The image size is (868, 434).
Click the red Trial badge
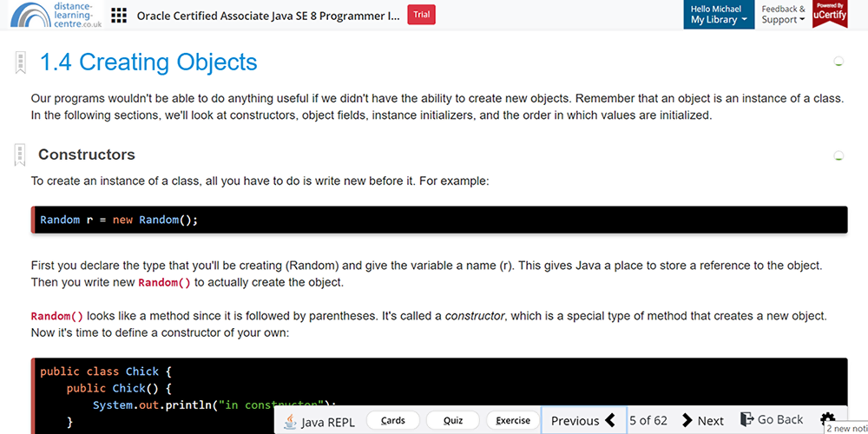pyautogui.click(x=421, y=15)
